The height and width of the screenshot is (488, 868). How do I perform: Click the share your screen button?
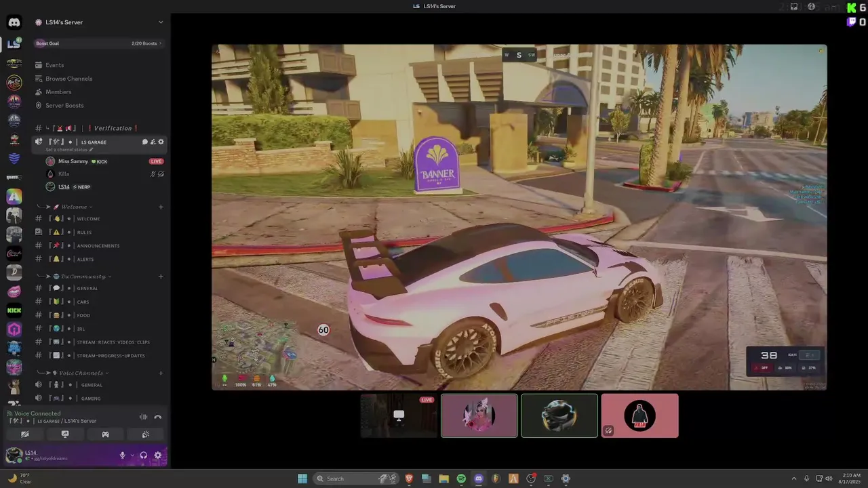(x=65, y=434)
